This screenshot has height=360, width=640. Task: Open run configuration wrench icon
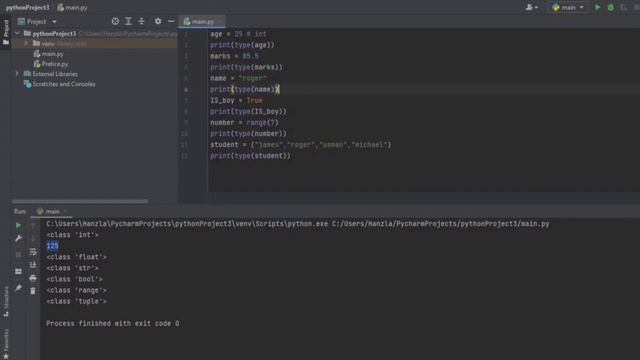[x=18, y=238]
